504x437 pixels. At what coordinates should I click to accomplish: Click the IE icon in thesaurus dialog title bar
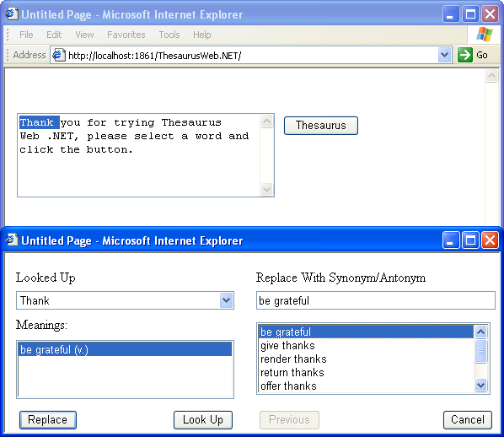pyautogui.click(x=12, y=240)
